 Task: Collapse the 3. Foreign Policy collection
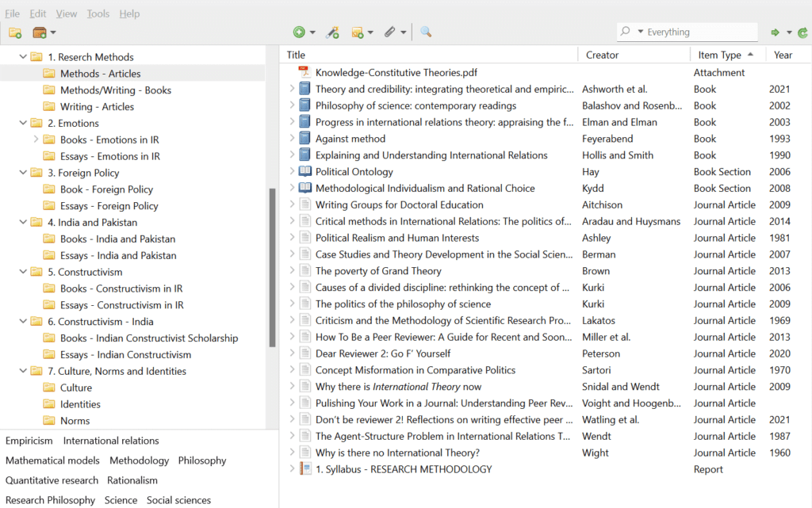click(x=23, y=172)
